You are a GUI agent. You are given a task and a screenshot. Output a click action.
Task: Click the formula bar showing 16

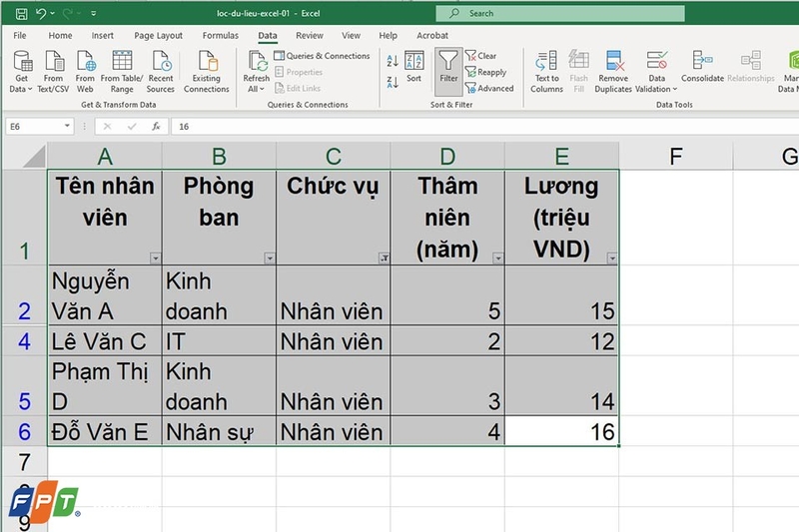[484, 126]
